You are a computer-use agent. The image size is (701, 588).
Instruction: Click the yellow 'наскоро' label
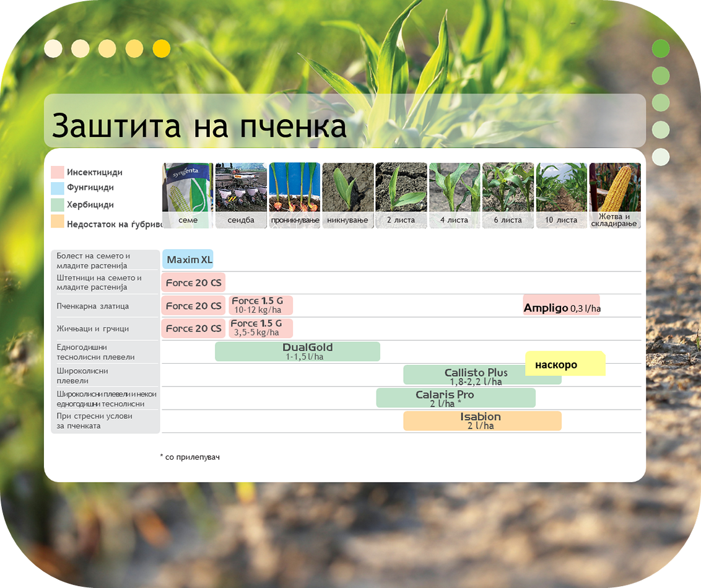pyautogui.click(x=565, y=364)
